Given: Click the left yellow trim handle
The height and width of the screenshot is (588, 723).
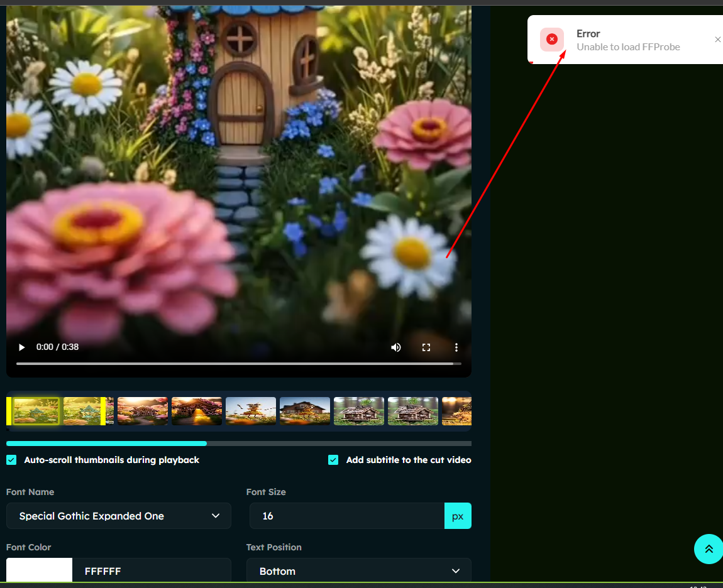Looking at the screenshot, I should [x=9, y=411].
